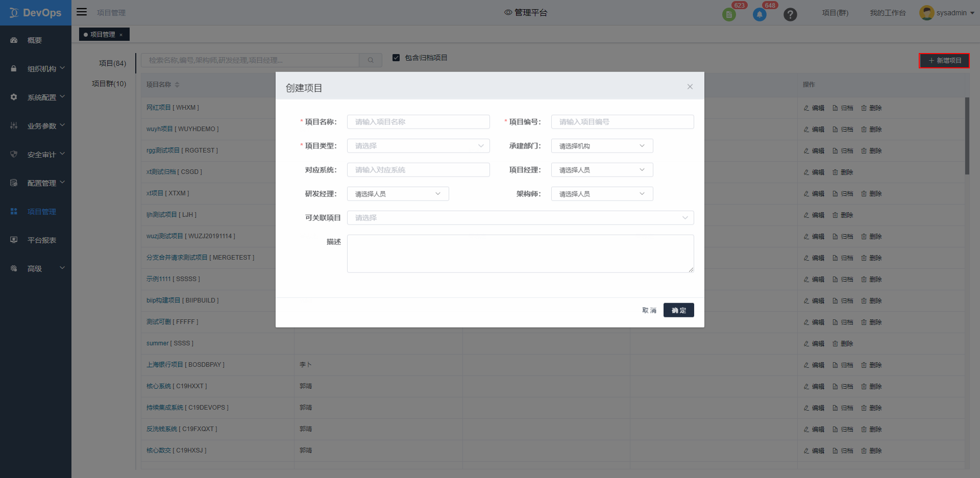Expand the 高级 sidebar menu

pyautogui.click(x=36, y=268)
